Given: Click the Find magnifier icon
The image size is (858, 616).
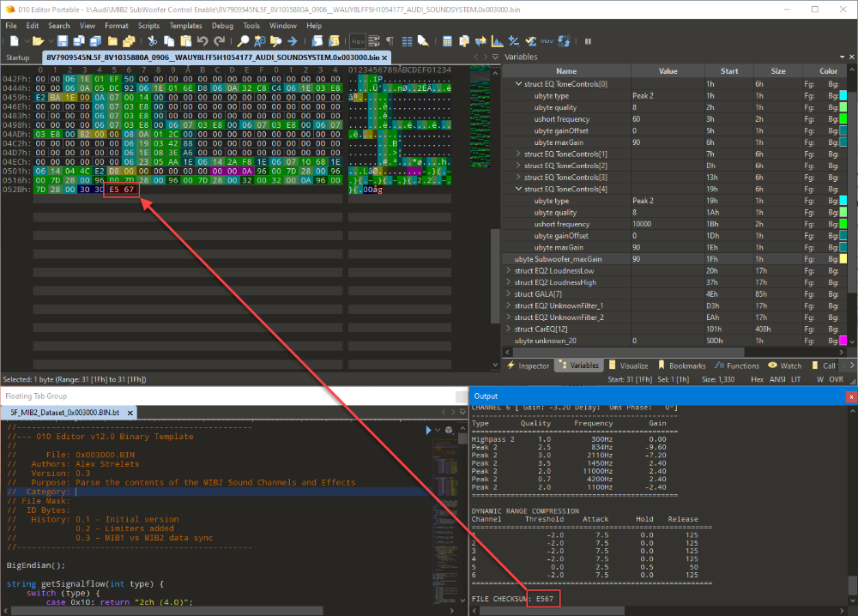Looking at the screenshot, I should (x=244, y=41).
